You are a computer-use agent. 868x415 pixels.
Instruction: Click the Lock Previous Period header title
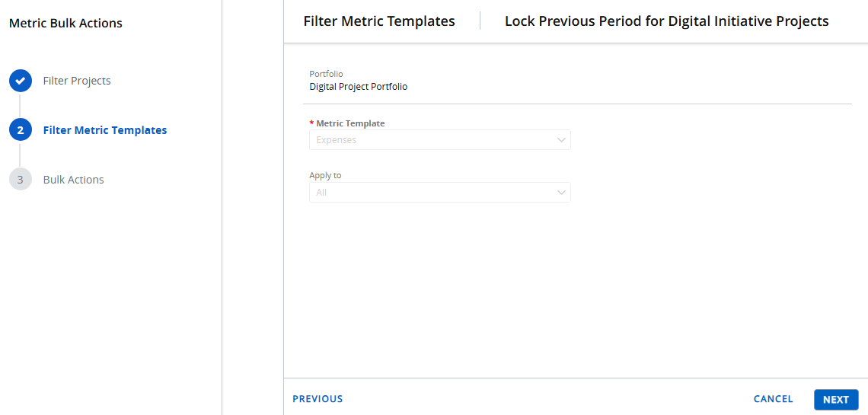(x=666, y=21)
